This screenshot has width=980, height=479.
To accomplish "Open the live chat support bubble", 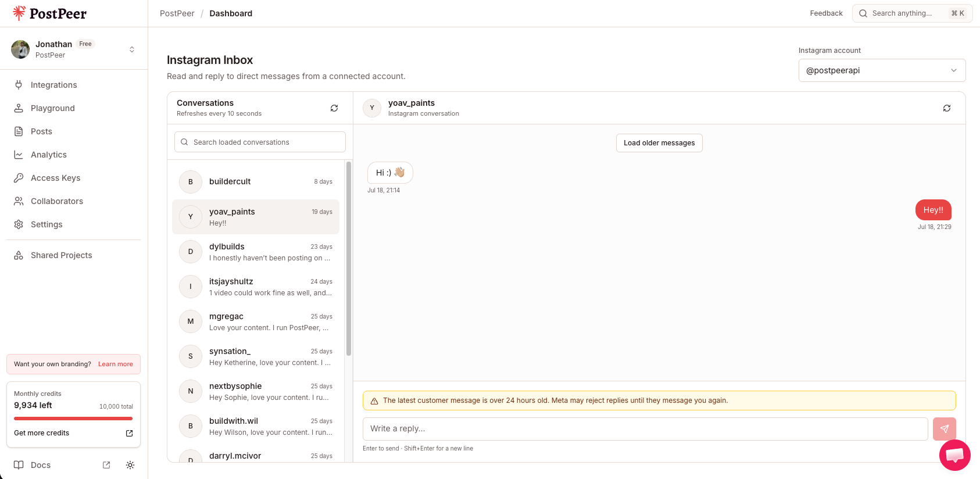I will pos(955,455).
